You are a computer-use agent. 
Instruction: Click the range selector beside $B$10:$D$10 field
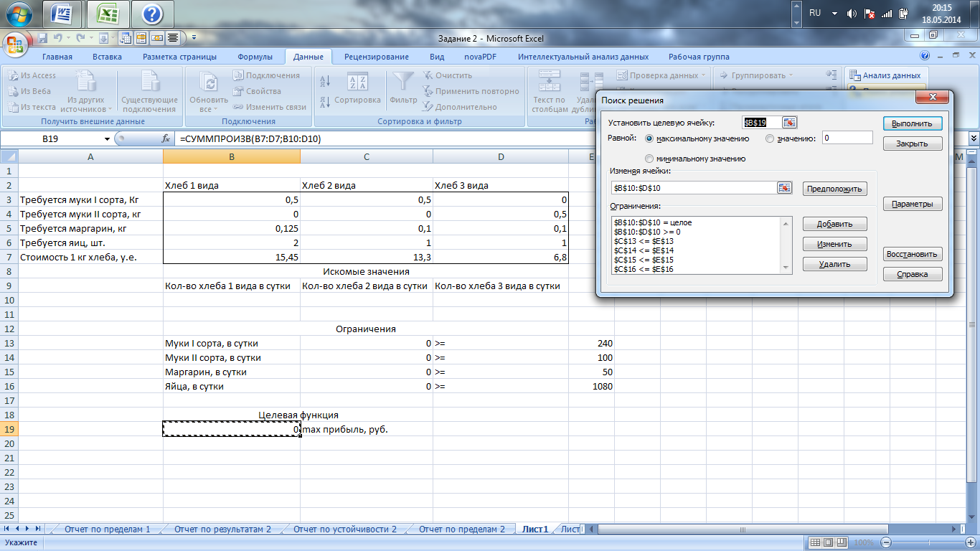784,188
